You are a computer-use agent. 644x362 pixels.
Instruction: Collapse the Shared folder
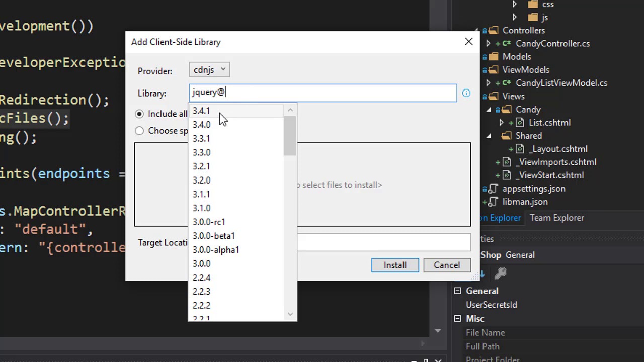(x=488, y=136)
